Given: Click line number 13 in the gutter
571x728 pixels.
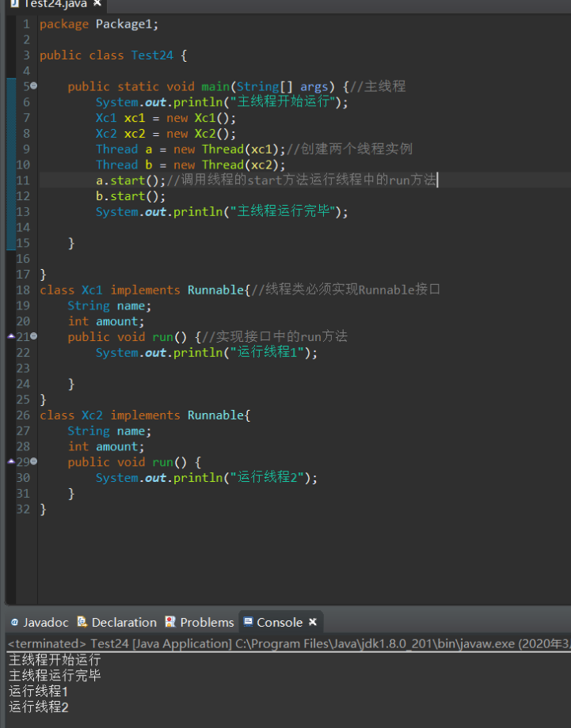Looking at the screenshot, I should [x=23, y=212].
